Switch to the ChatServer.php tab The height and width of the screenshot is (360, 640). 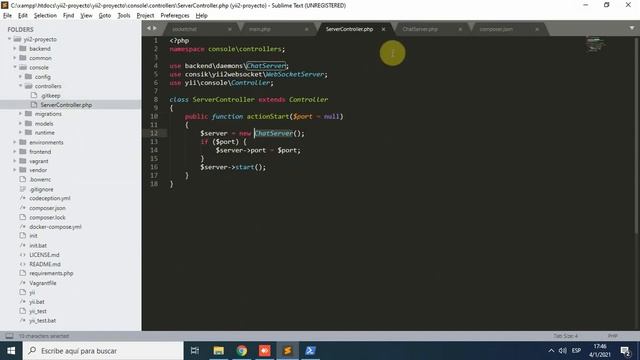[x=420, y=29]
